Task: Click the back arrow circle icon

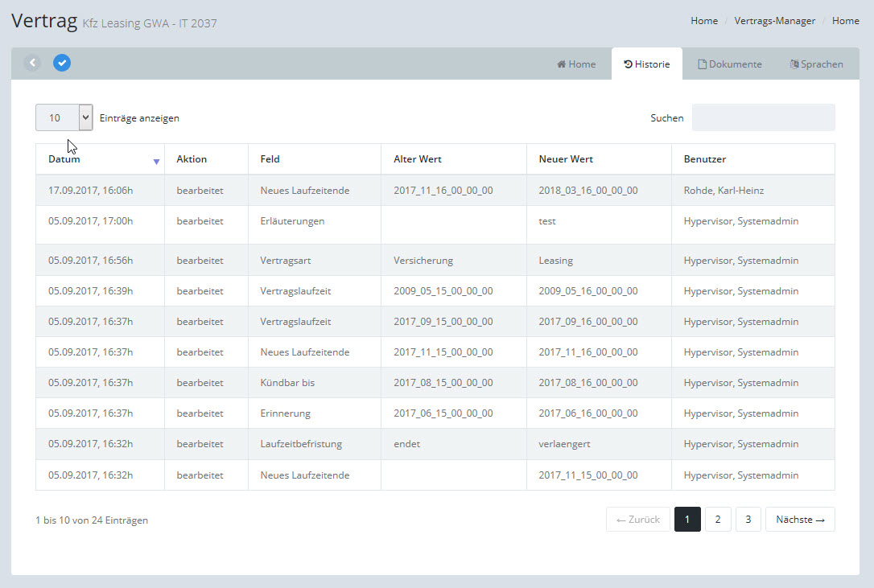Action: (32, 63)
